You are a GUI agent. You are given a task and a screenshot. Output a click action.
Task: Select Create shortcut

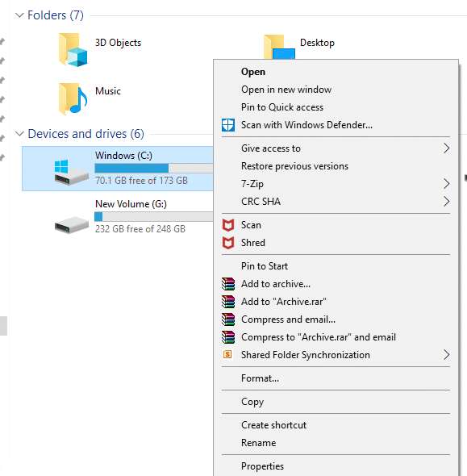click(x=336, y=425)
